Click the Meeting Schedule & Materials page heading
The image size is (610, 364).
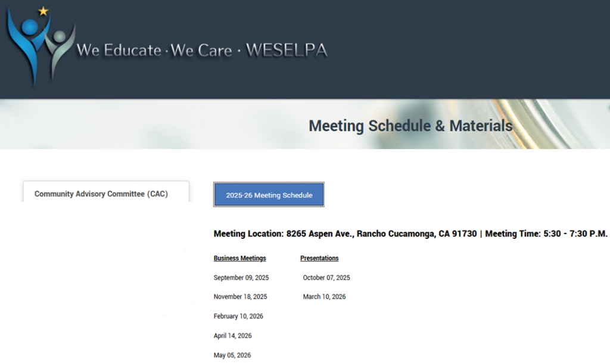[410, 126]
